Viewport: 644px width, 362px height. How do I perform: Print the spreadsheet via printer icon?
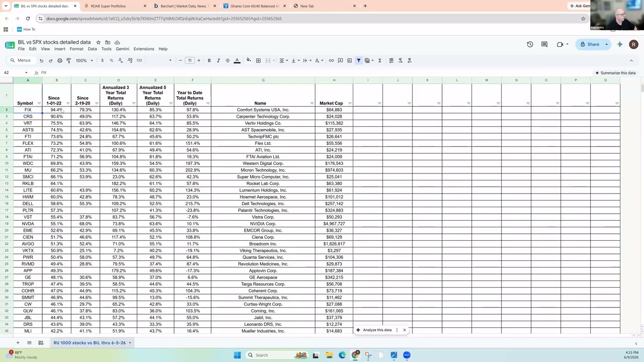pos(59,60)
